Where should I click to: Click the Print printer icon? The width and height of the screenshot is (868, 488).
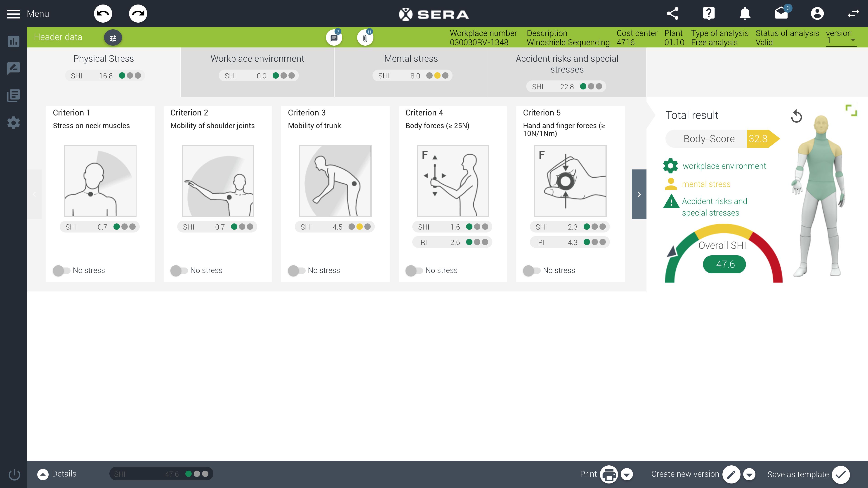point(609,474)
